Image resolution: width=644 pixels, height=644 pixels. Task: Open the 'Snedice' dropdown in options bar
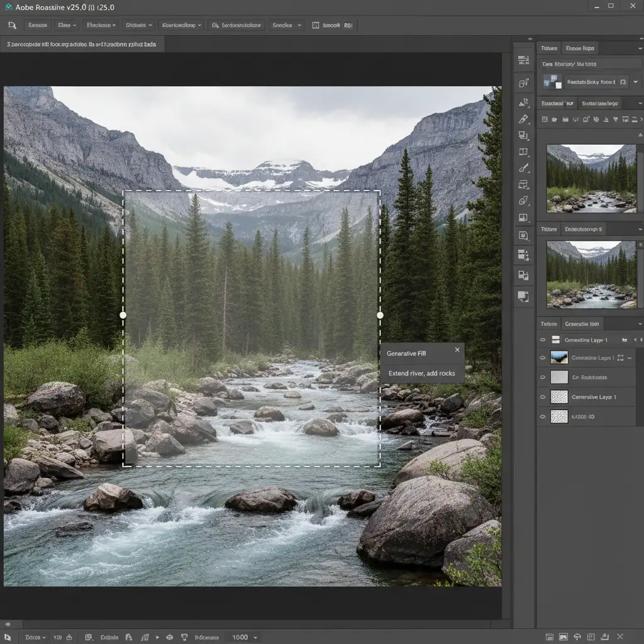point(286,25)
